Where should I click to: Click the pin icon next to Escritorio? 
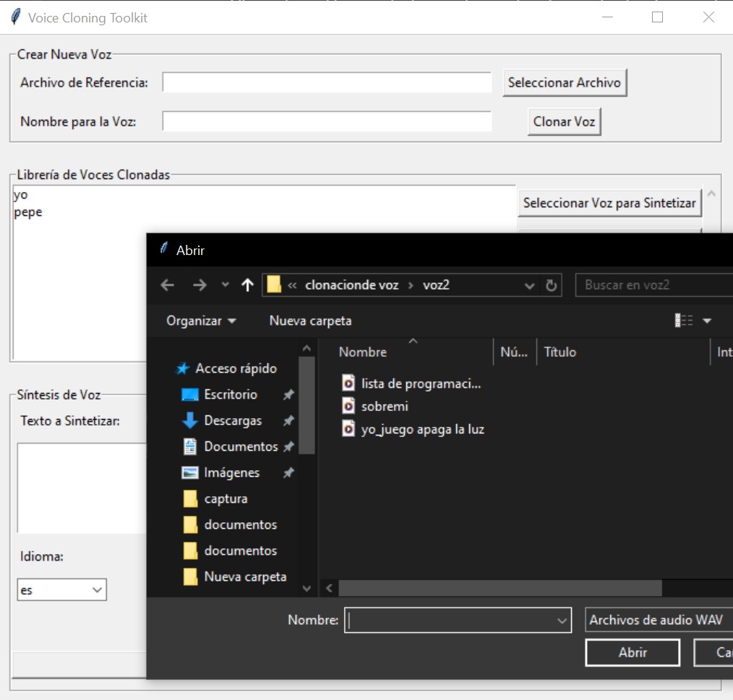pos(288,395)
